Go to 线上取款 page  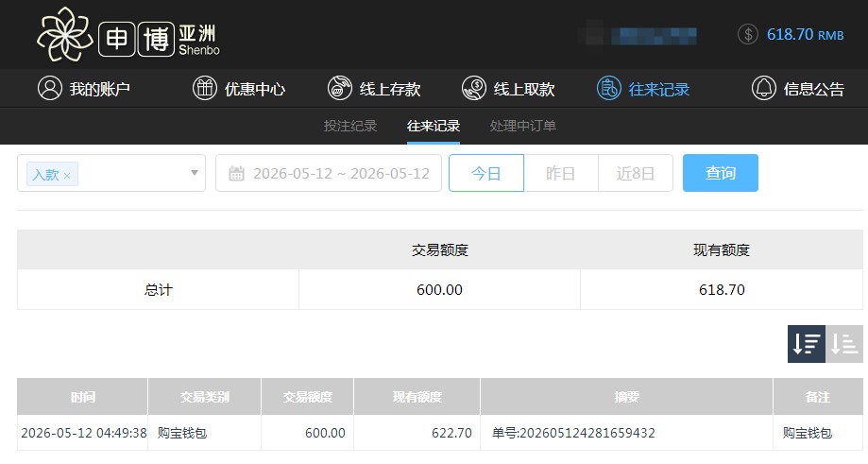click(x=508, y=89)
